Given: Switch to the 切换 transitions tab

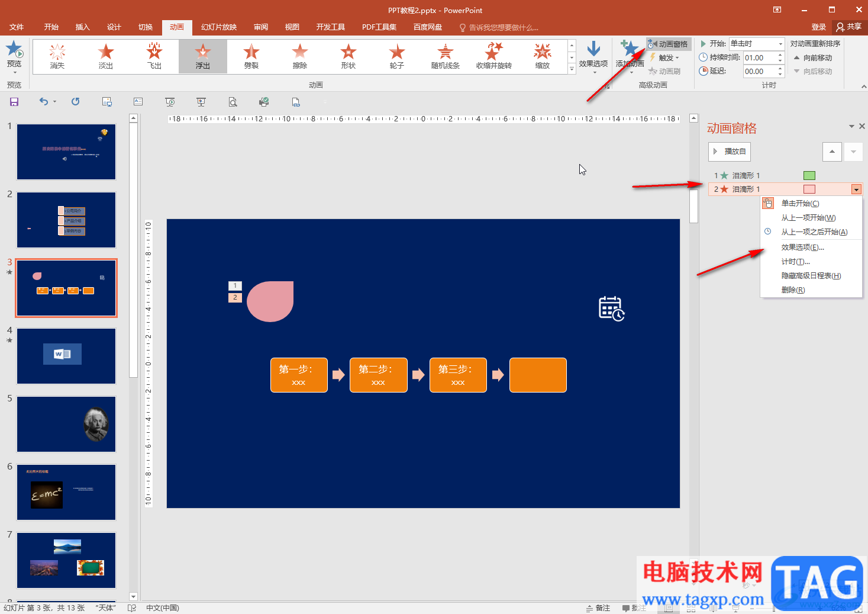Looking at the screenshot, I should [146, 27].
